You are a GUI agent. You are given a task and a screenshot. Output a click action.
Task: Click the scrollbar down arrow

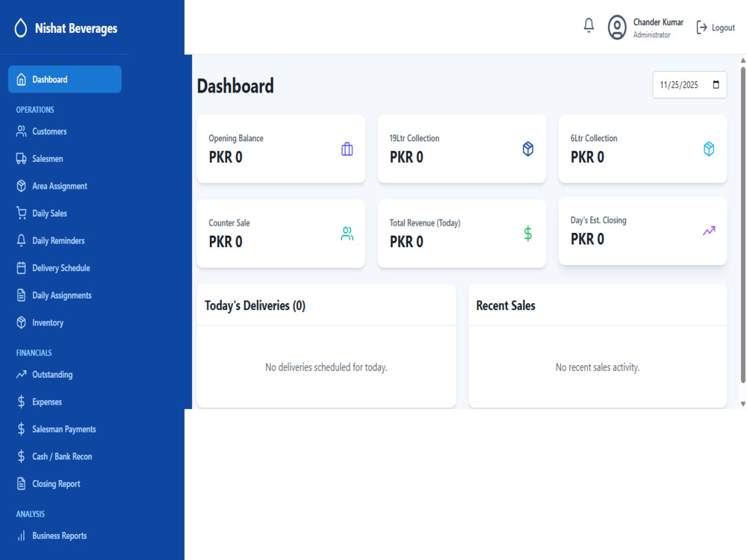[x=743, y=404]
